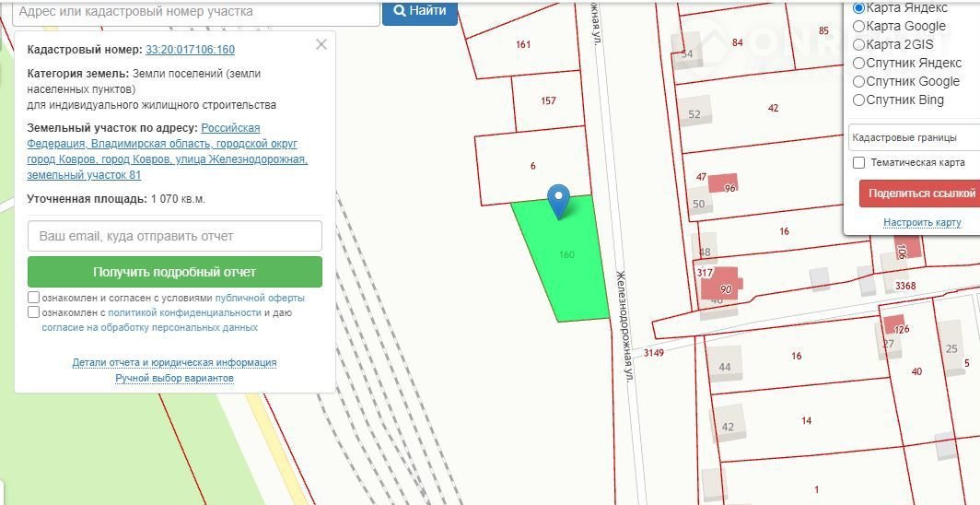
Task: Switch to Карта Google map layer
Action: coord(859,26)
